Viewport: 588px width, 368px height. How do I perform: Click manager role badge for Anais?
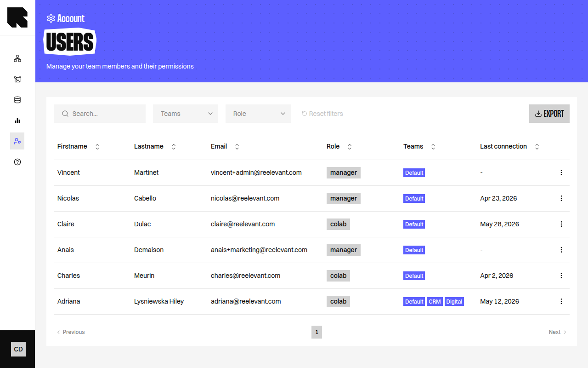pos(344,250)
